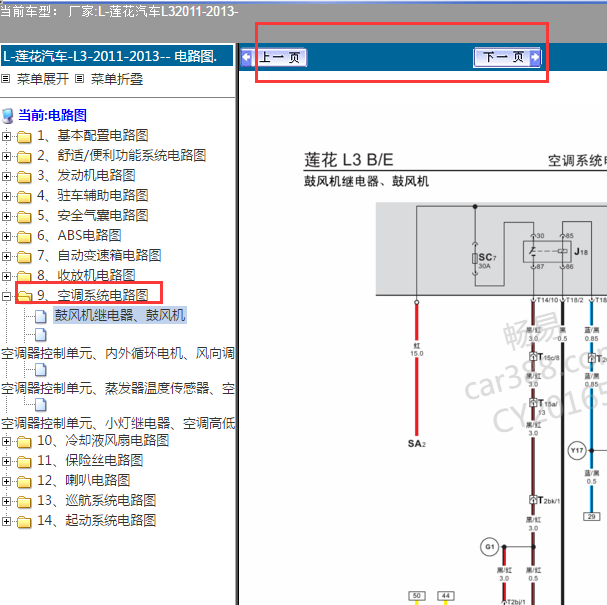Screen dimensions: 607x605
Task: Open 11、保险丝电路图 category
Action: pyautogui.click(x=90, y=461)
